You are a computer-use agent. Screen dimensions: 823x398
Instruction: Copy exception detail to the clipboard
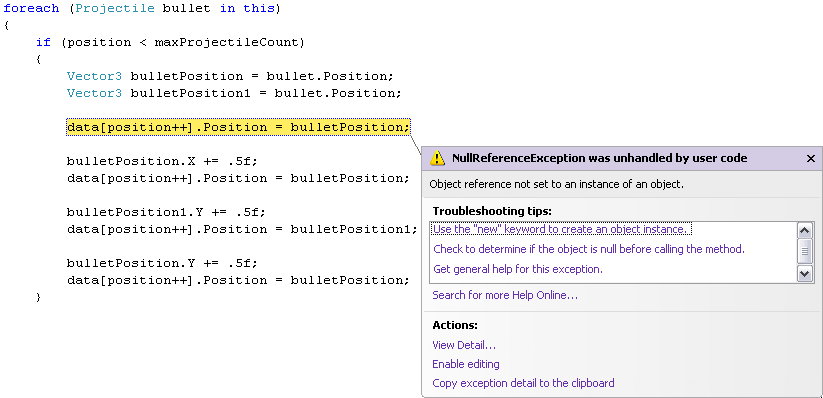pyautogui.click(x=523, y=383)
